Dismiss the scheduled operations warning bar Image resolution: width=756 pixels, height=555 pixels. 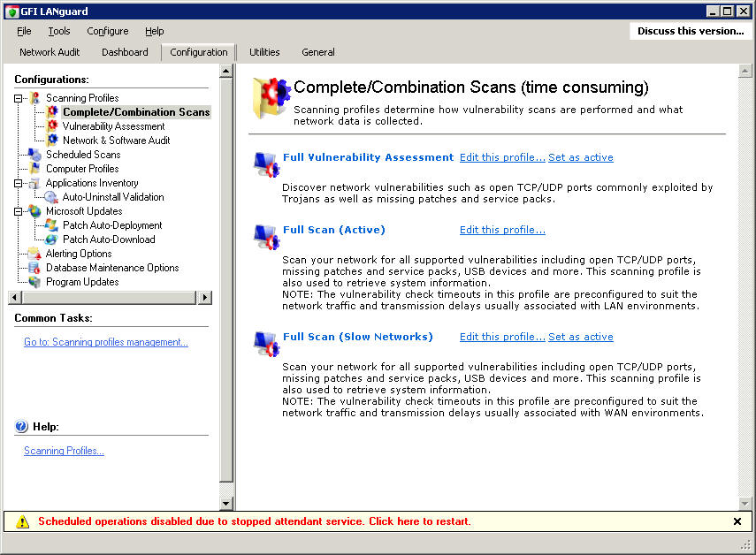pyautogui.click(x=737, y=521)
